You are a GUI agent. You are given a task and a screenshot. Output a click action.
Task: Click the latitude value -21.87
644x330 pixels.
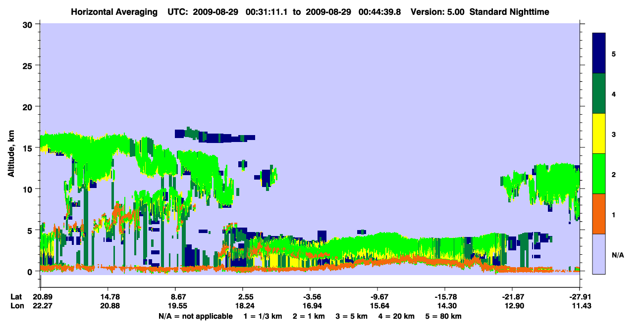513,297
